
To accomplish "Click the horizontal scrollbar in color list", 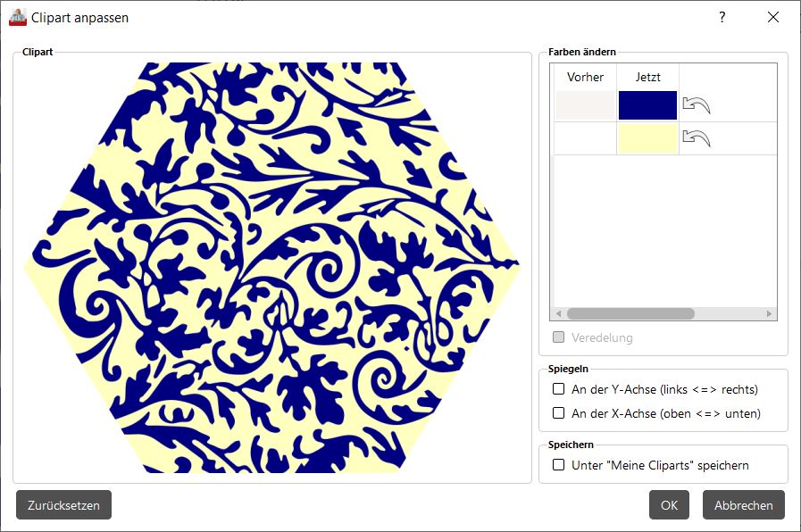I will tap(630, 313).
